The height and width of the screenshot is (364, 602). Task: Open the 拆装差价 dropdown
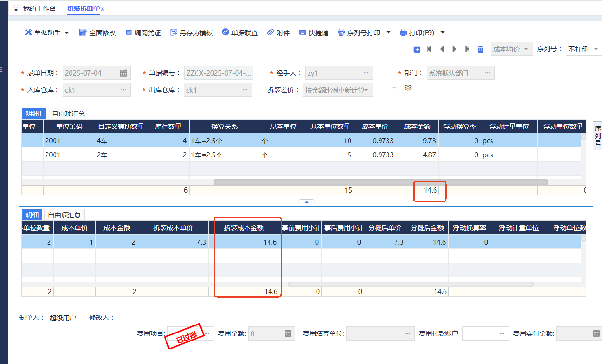point(338,90)
